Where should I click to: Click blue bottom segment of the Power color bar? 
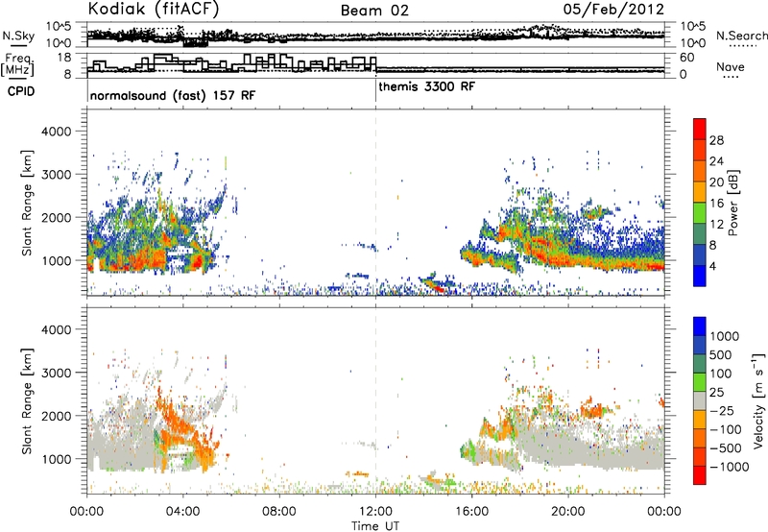point(700,276)
